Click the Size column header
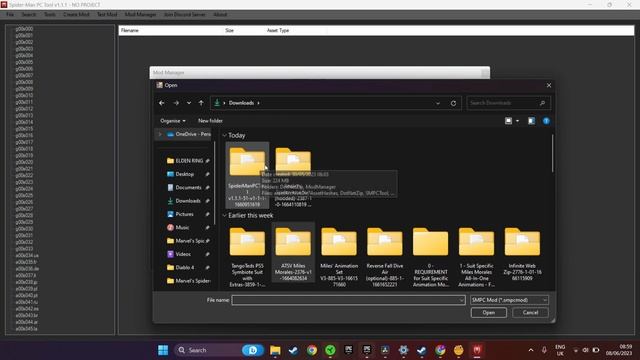 coord(229,31)
